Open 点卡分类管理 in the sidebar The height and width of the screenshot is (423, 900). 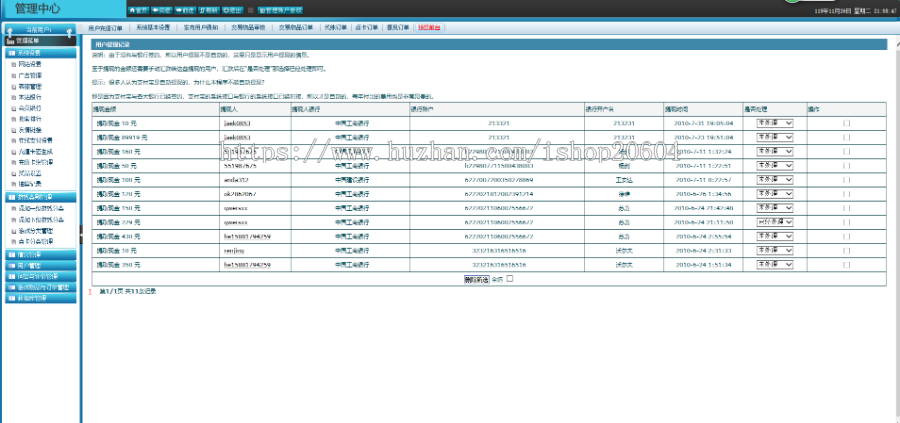pyautogui.click(x=35, y=242)
